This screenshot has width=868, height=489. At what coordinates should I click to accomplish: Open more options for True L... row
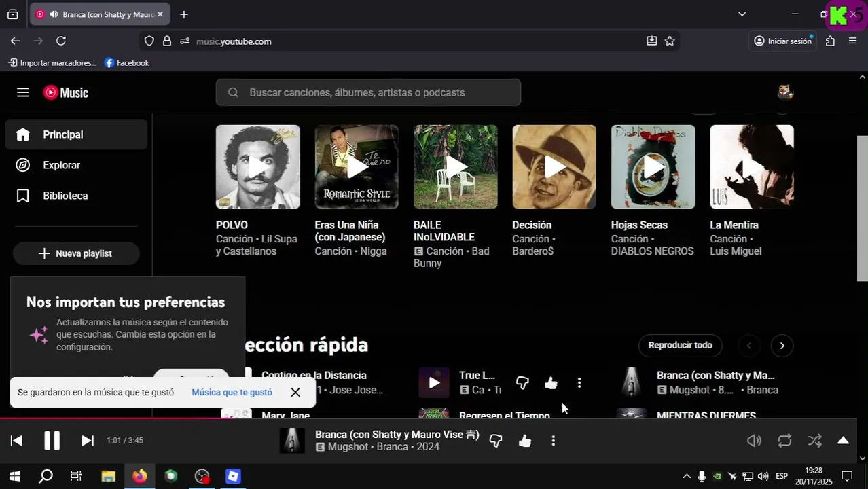tap(579, 383)
